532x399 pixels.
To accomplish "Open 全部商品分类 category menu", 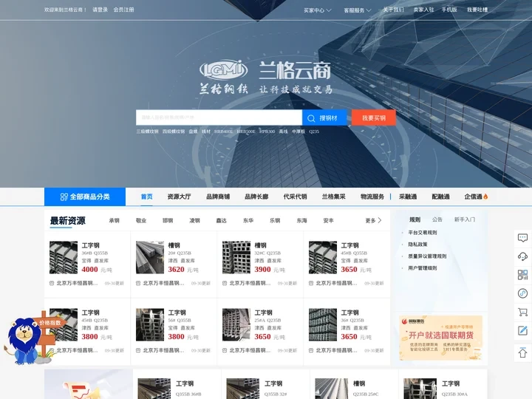I will click(85, 197).
